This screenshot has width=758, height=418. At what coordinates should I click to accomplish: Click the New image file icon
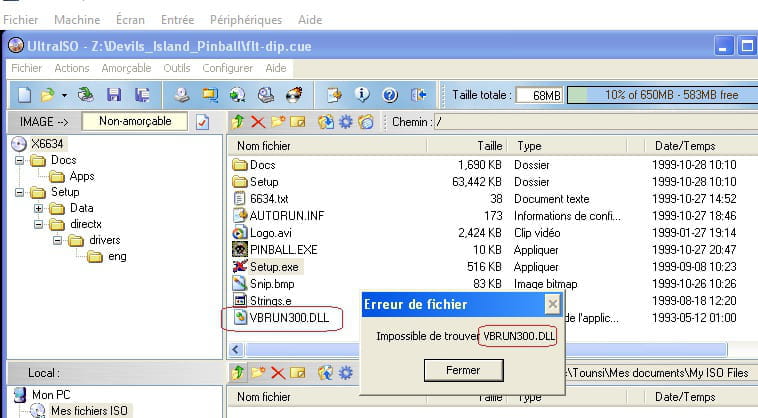click(x=24, y=95)
